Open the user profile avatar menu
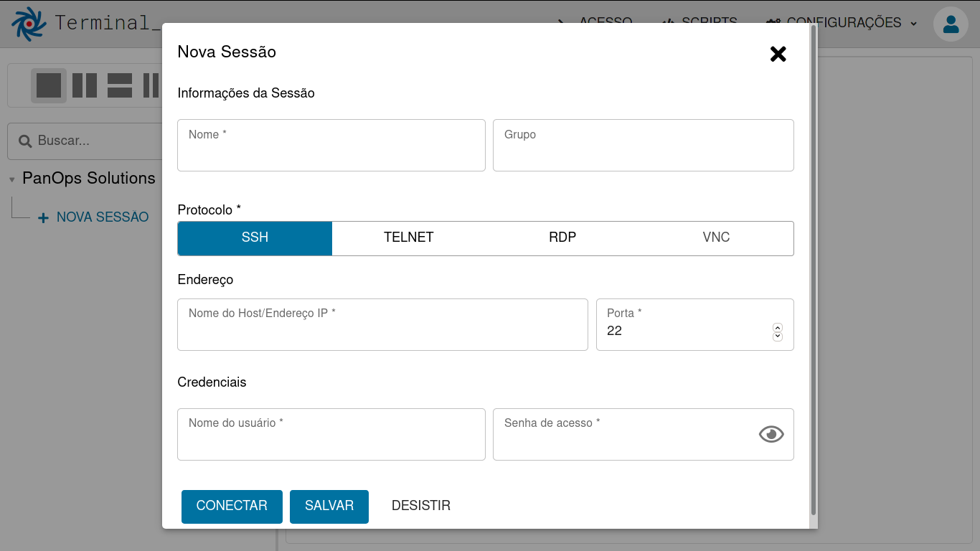Viewport: 980px width, 551px height. point(951,24)
